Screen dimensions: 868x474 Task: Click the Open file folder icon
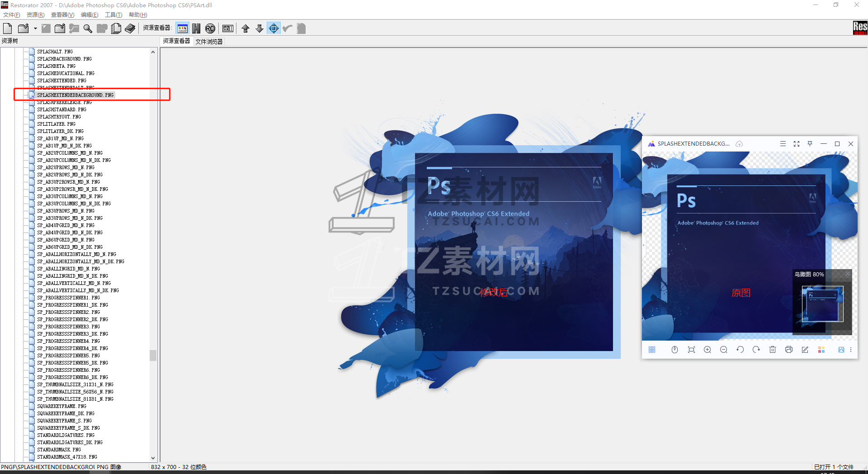[23, 28]
